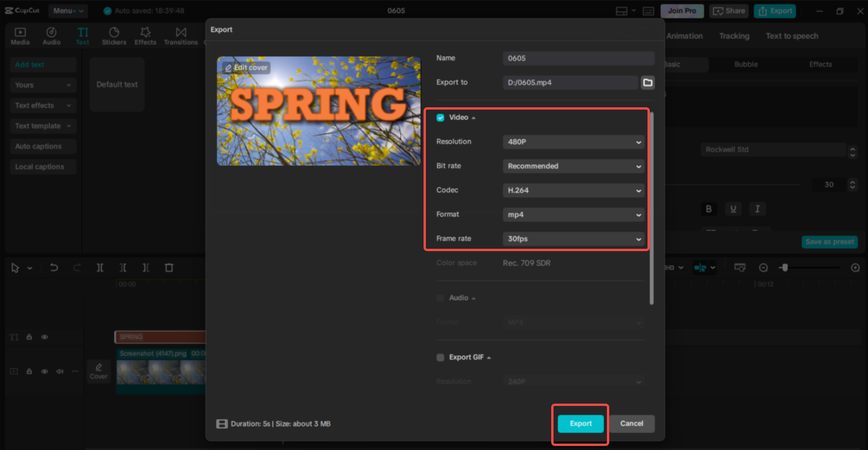The width and height of the screenshot is (868, 450).
Task: Click the trash Delete icon in timeline toolbar
Action: pos(169,267)
